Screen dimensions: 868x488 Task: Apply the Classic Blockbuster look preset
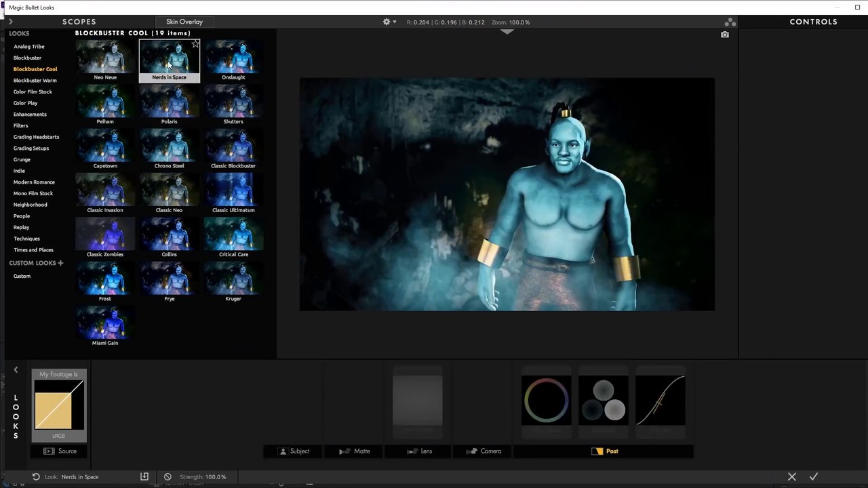click(233, 149)
